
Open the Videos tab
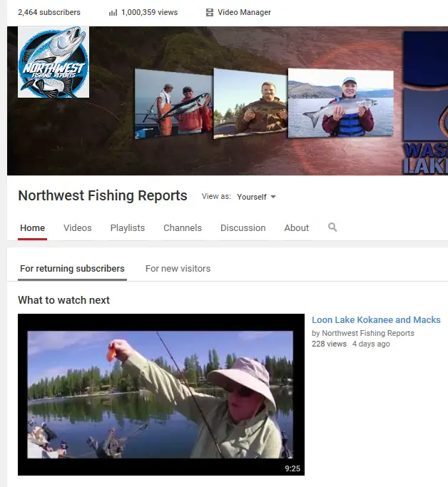[77, 228]
